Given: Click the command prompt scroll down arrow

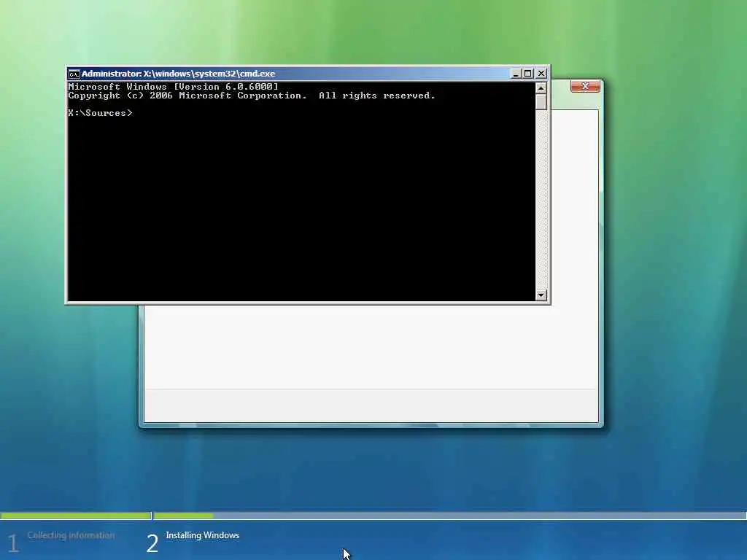Looking at the screenshot, I should (541, 295).
